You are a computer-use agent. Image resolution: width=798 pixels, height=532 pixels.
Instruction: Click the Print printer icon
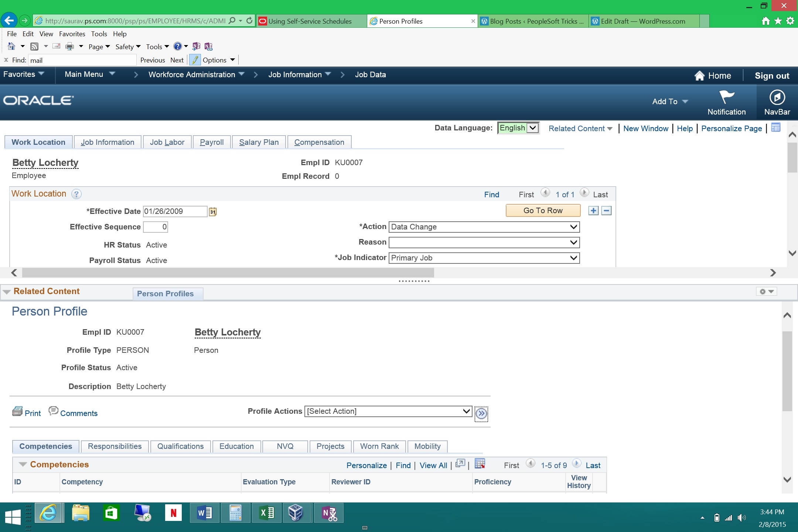(17, 412)
